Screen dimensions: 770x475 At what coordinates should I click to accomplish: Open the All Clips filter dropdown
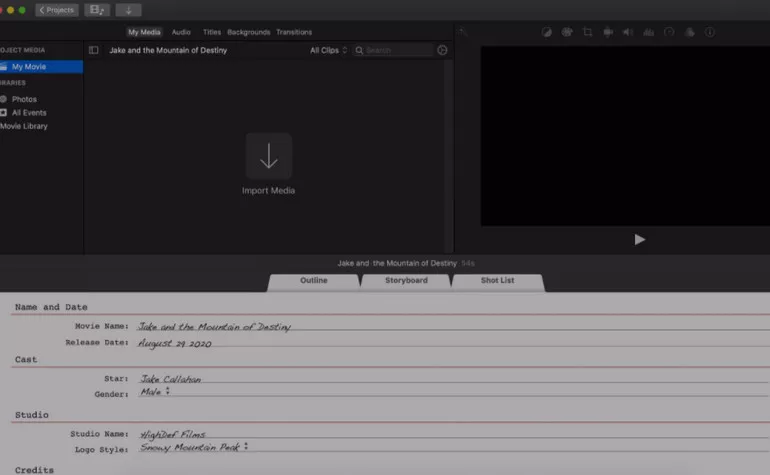pyautogui.click(x=328, y=50)
